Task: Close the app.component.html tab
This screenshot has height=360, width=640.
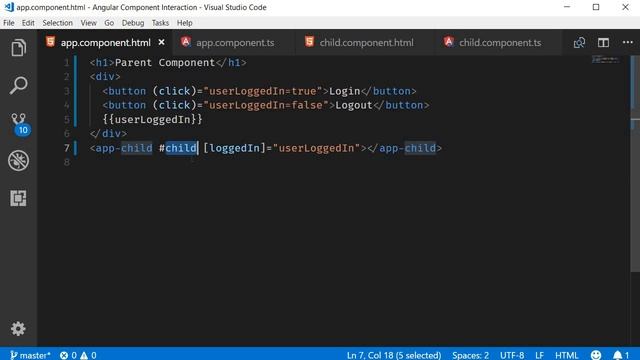Action: click(162, 42)
